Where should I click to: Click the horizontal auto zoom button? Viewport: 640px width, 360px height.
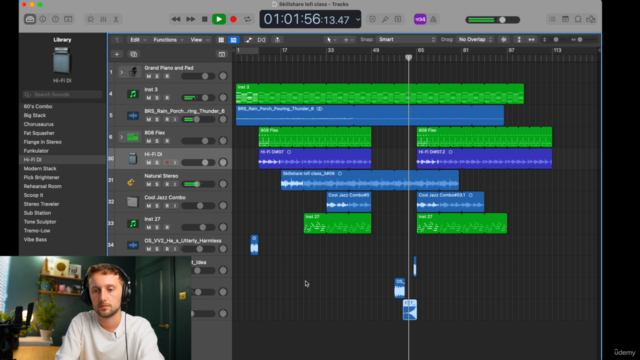click(531, 40)
